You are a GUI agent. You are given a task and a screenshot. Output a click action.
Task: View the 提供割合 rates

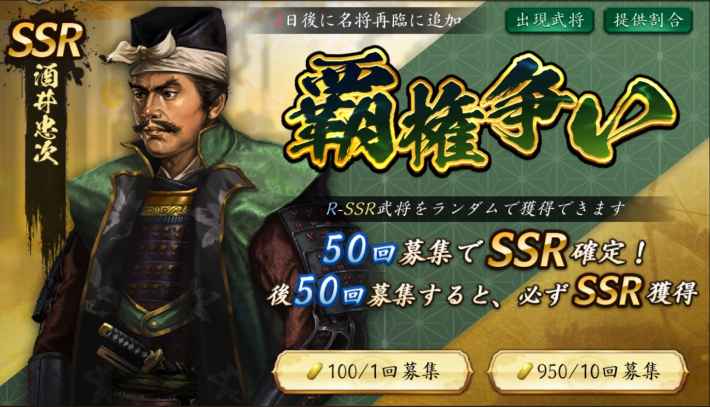pos(648,19)
